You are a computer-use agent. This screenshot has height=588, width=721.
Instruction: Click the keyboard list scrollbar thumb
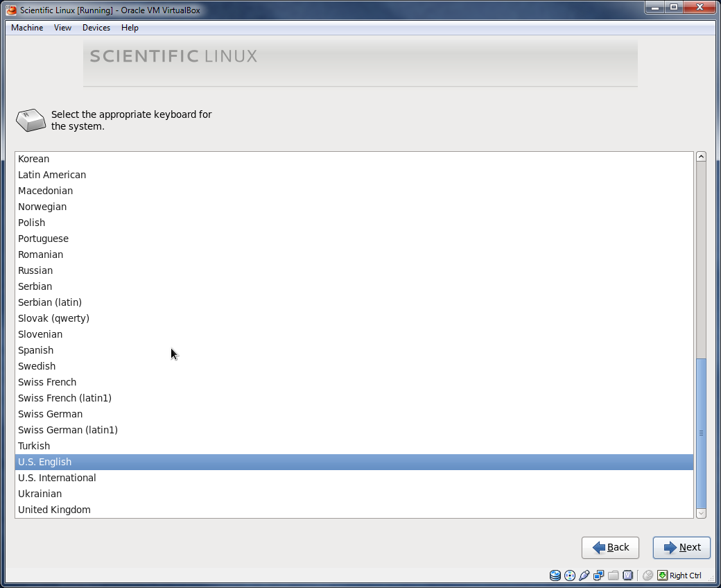pyautogui.click(x=701, y=433)
